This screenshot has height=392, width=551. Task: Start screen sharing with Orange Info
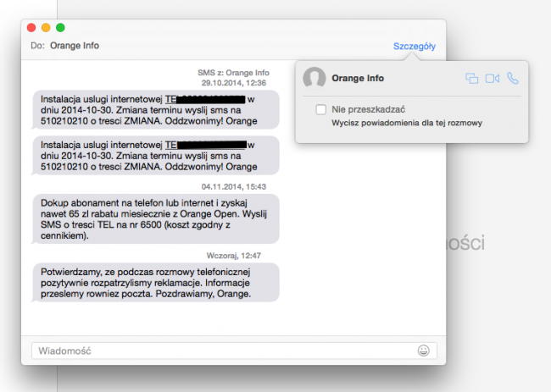point(471,78)
